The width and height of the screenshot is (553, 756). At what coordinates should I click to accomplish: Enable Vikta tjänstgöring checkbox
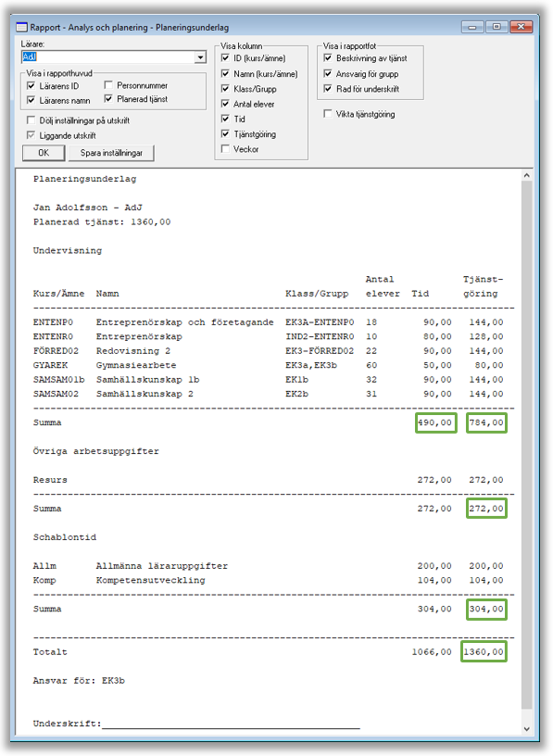[x=328, y=114]
